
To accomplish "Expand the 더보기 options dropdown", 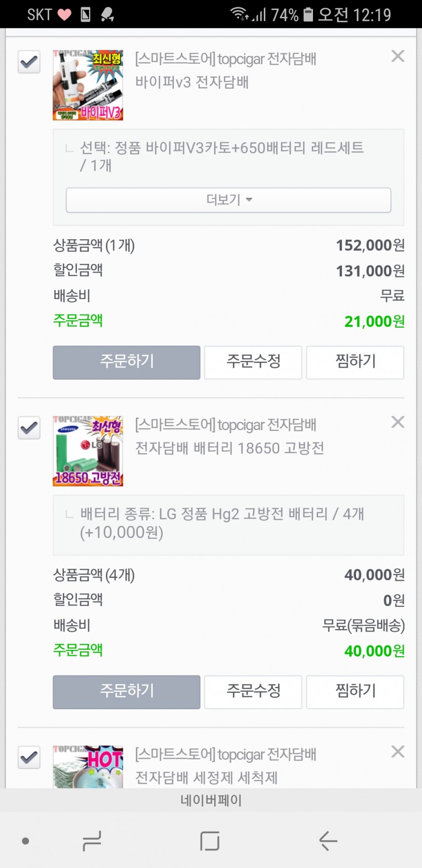I will click(228, 200).
